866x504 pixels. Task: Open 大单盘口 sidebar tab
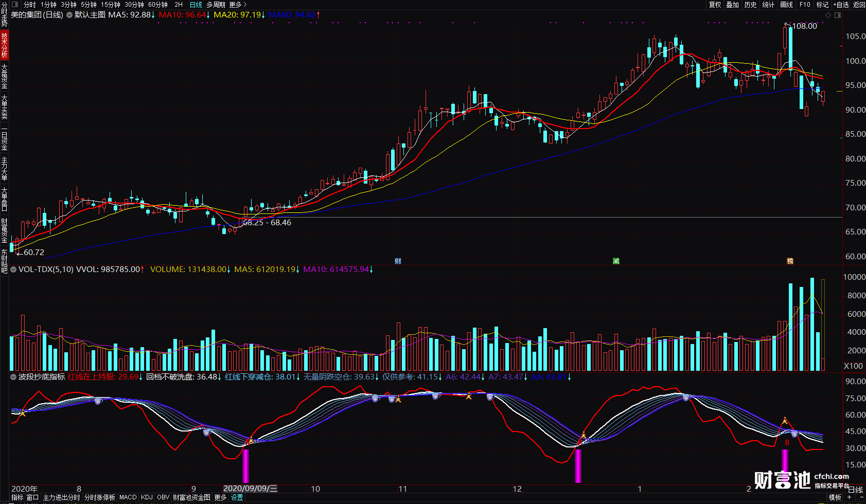[x=4, y=200]
